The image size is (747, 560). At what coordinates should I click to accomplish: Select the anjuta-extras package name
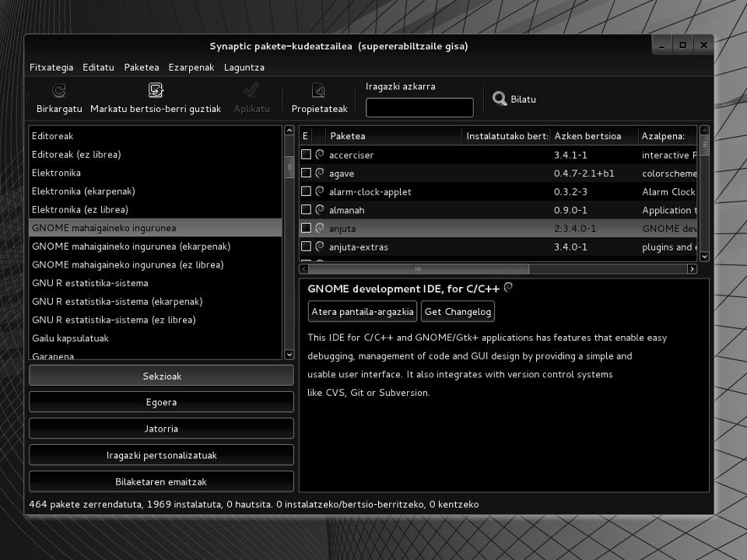point(358,247)
